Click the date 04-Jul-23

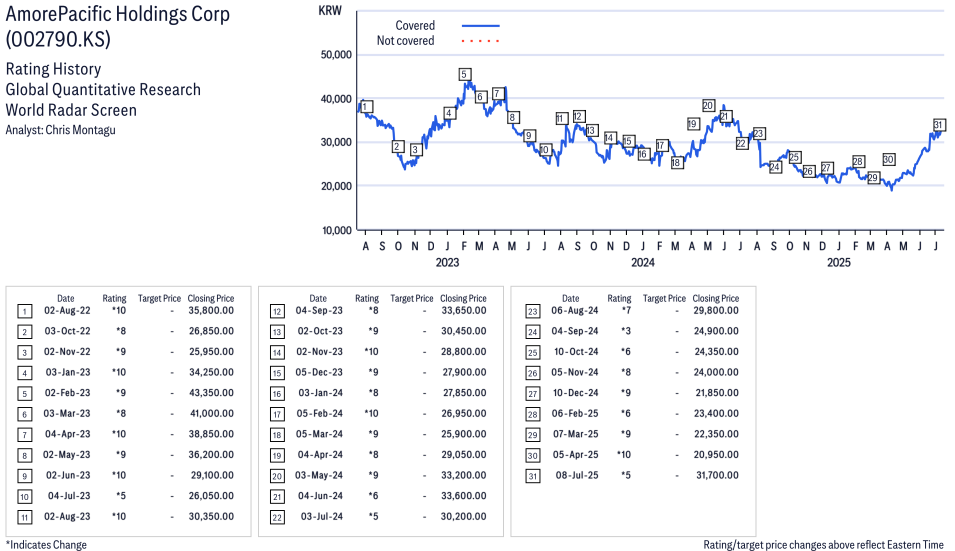tap(69, 496)
